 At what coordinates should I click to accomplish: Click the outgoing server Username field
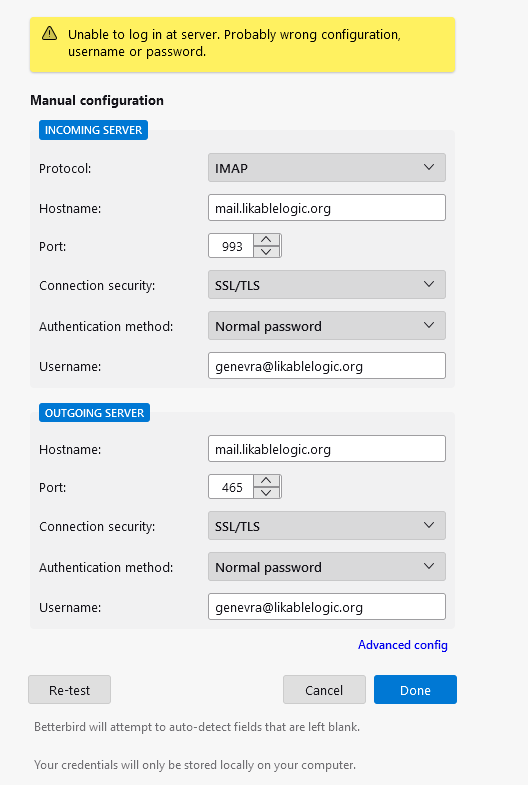click(x=327, y=607)
